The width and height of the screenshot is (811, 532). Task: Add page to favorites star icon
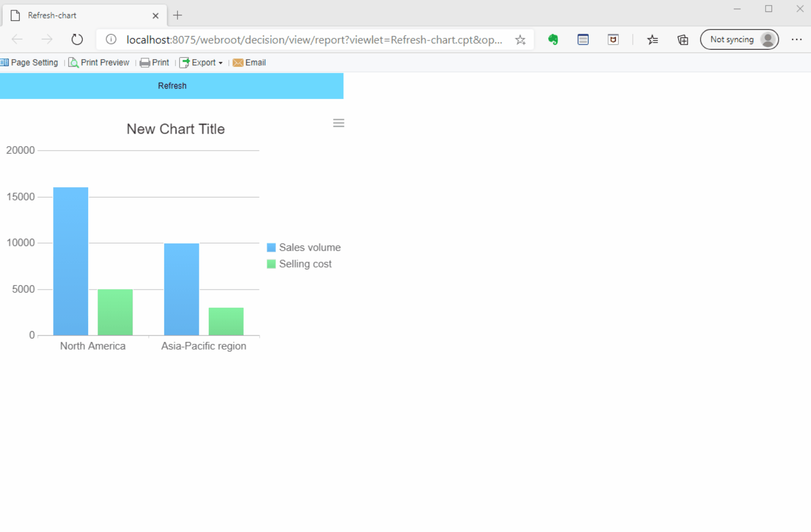tap(520, 39)
